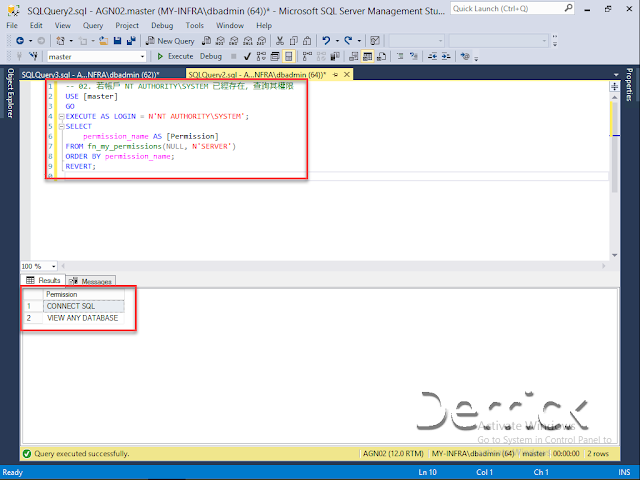Screen dimensions: 640x480
Task: Click the Increase Indent icon
Action: click(x=446, y=56)
